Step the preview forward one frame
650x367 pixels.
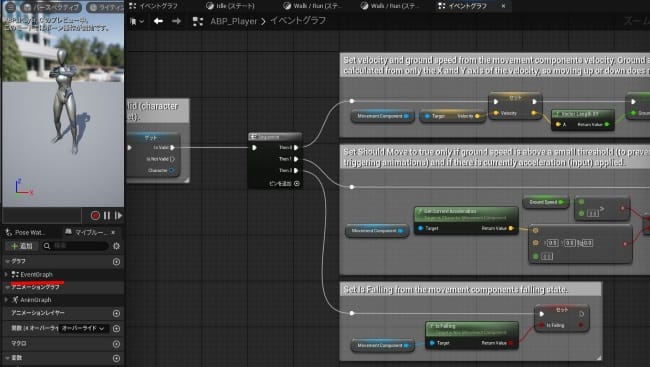(118, 215)
